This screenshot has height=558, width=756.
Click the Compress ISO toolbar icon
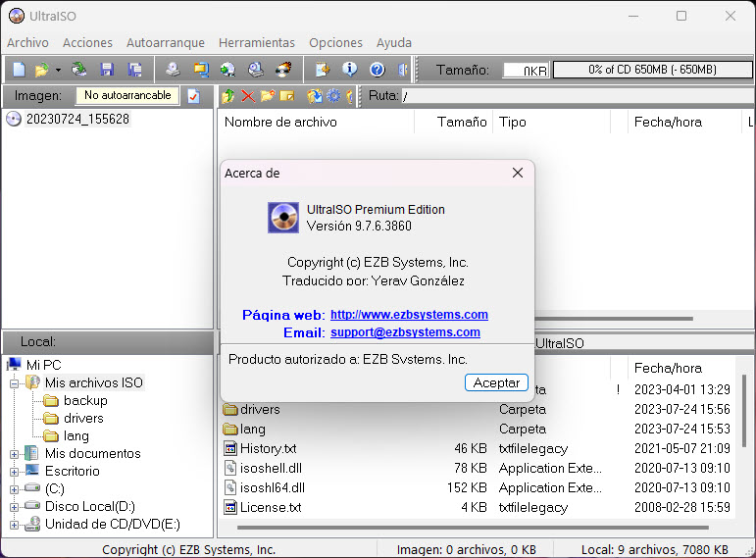(x=201, y=70)
